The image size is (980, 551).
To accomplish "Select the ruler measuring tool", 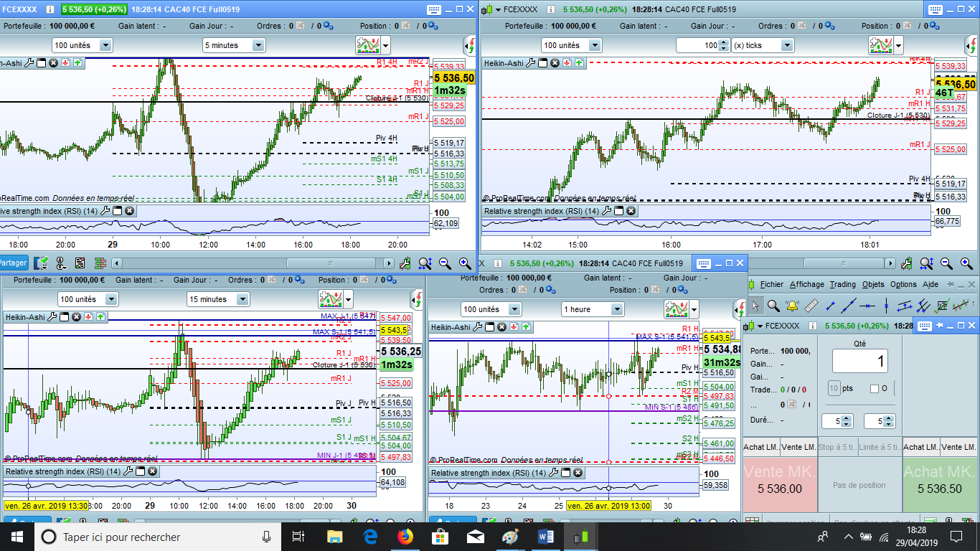I will pyautogui.click(x=811, y=306).
